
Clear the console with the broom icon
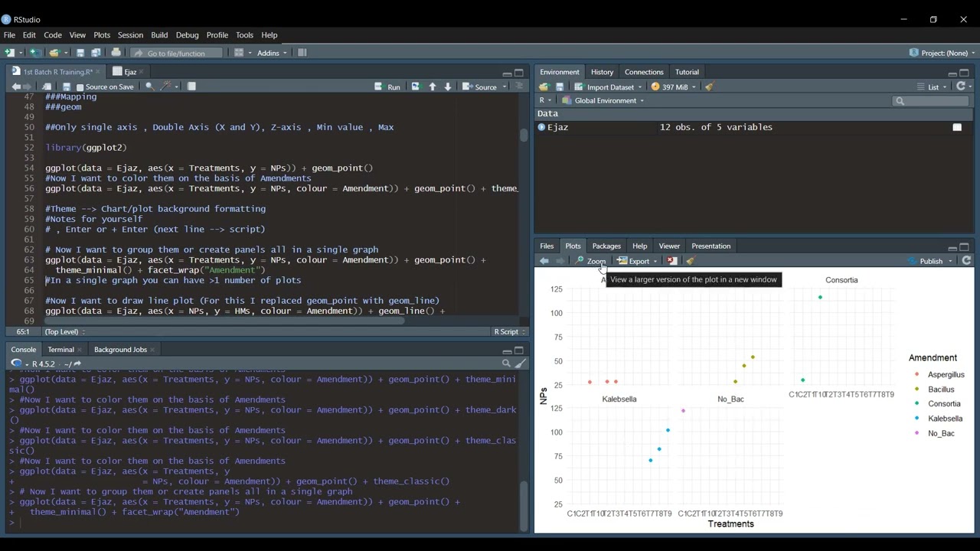[x=521, y=364]
